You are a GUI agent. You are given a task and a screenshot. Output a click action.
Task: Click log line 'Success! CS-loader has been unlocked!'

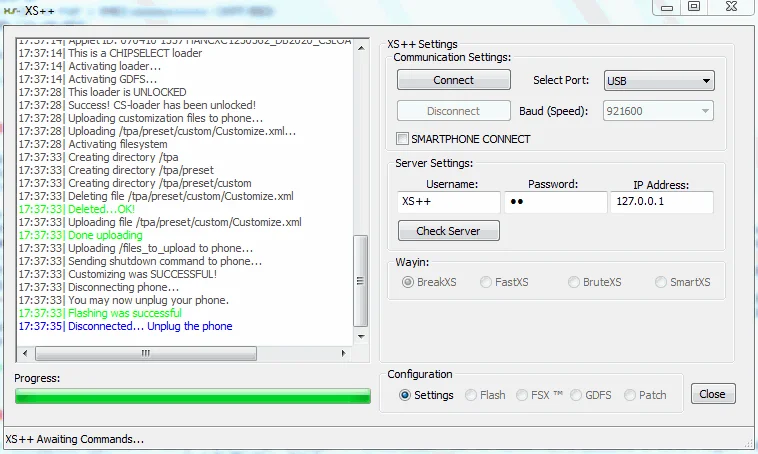137,105
